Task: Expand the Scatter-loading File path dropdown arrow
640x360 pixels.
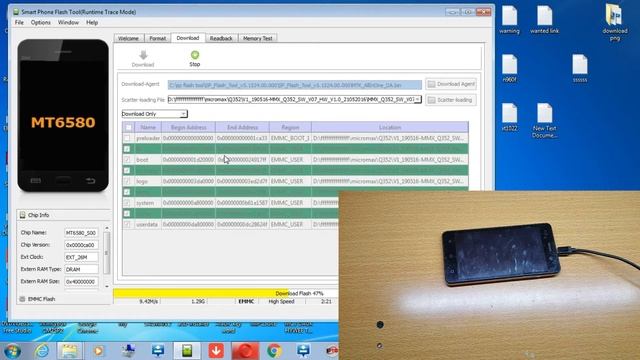Action: (417, 100)
